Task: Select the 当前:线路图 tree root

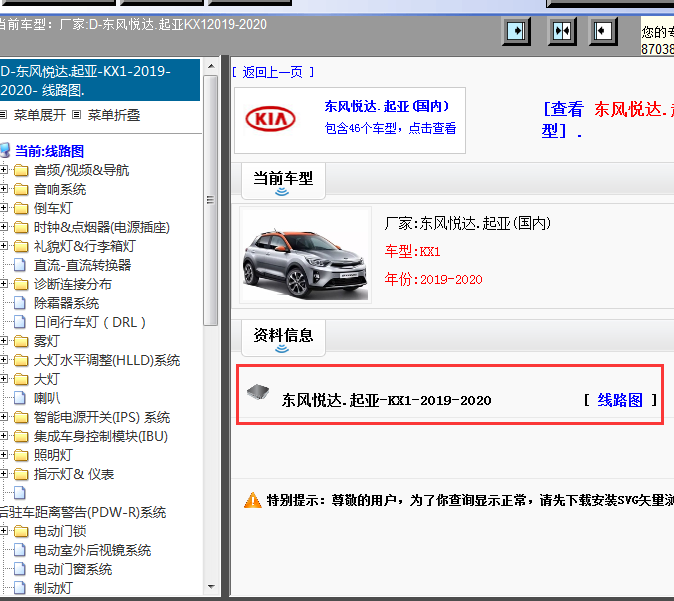Action: point(49,151)
